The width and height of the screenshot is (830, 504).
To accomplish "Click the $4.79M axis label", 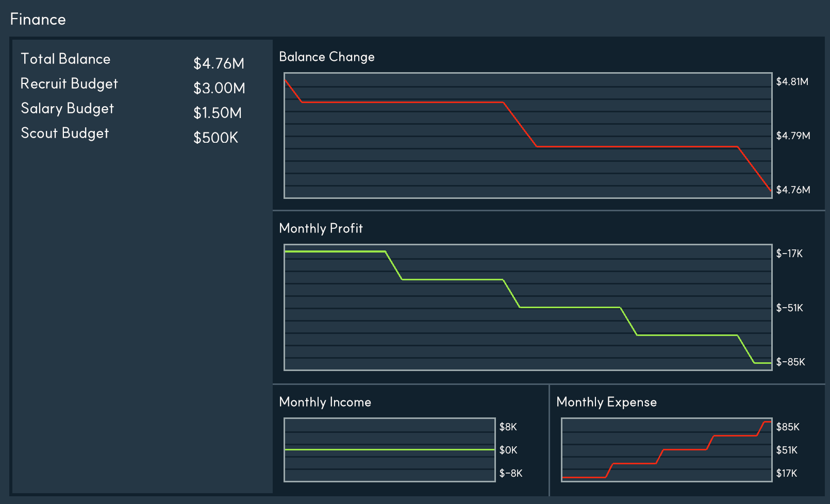I will coord(793,136).
